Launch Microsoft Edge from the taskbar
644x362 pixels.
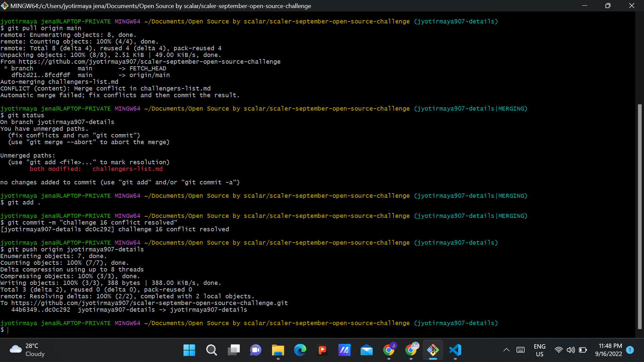pyautogui.click(x=300, y=350)
